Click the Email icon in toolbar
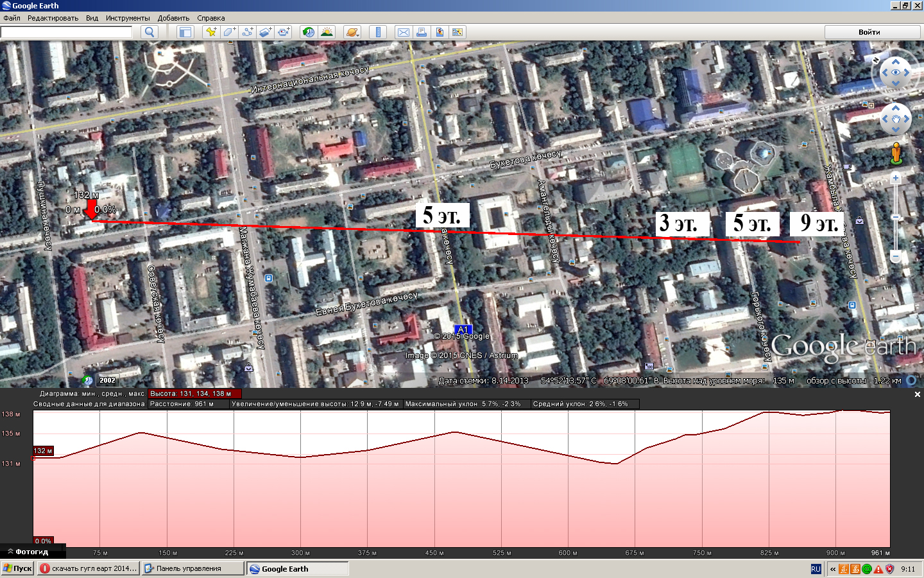924x578 pixels. click(404, 32)
